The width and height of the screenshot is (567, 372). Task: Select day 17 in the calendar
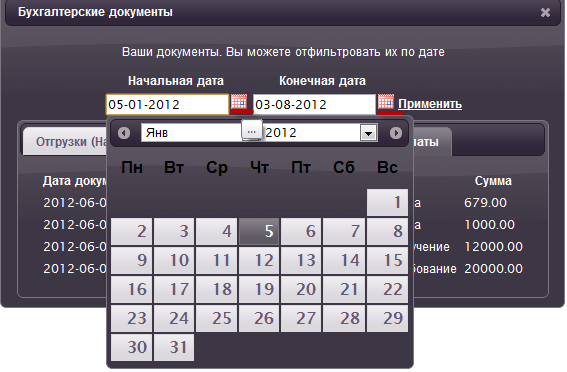[174, 289]
